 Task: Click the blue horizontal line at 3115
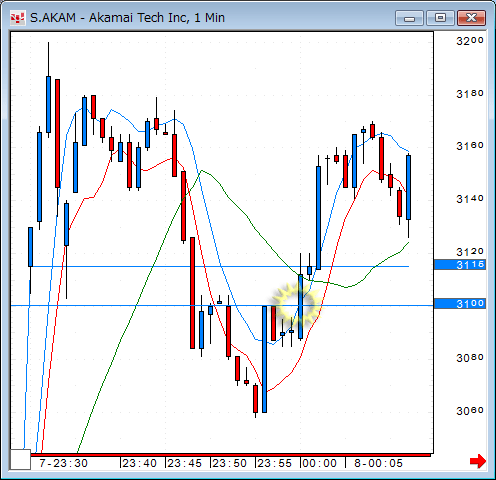(x=219, y=266)
